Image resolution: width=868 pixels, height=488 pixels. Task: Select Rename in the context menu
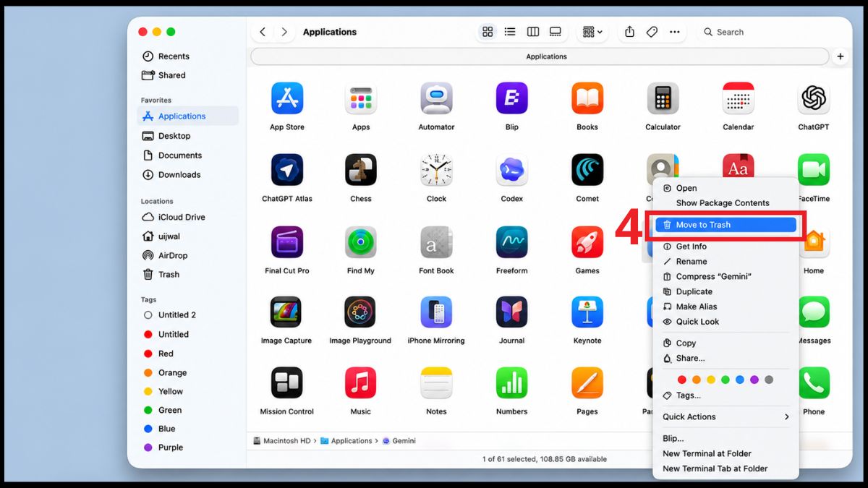[726, 262]
